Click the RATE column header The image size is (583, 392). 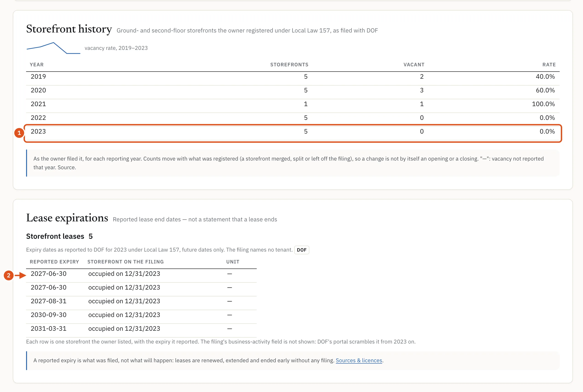[x=549, y=65]
